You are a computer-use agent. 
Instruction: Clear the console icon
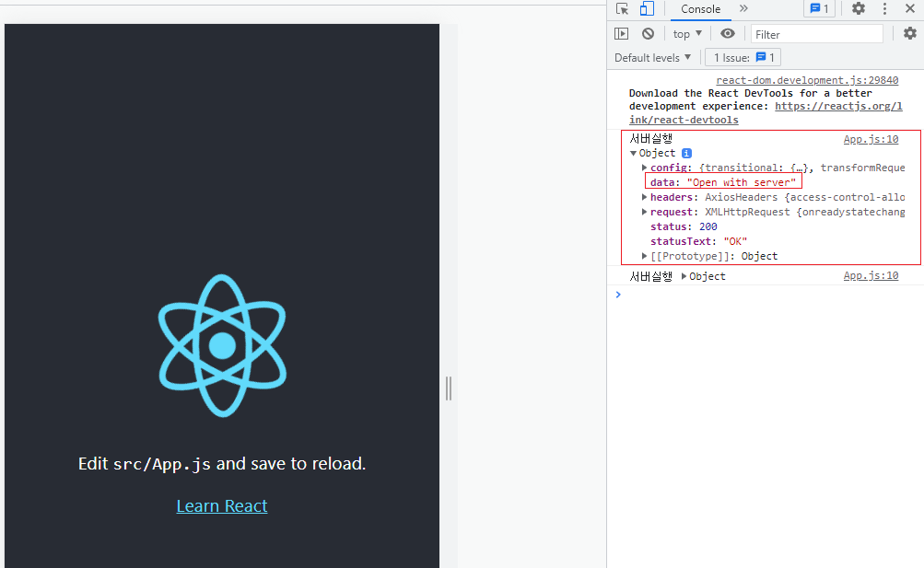coord(649,33)
